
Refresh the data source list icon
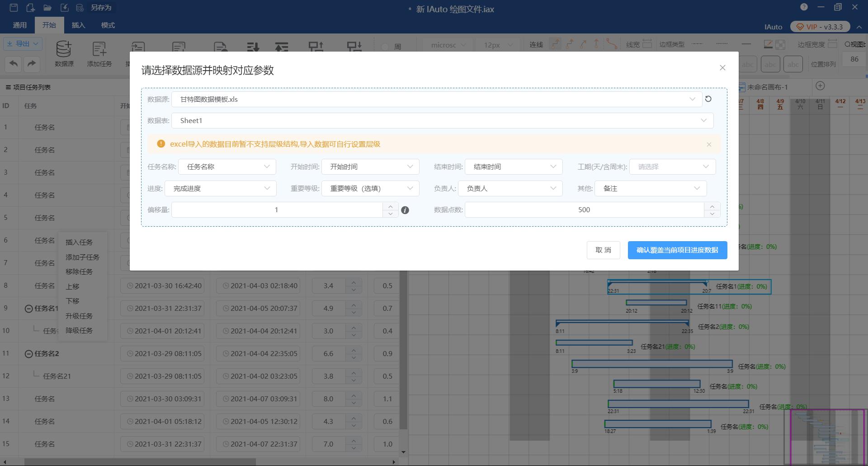click(708, 99)
